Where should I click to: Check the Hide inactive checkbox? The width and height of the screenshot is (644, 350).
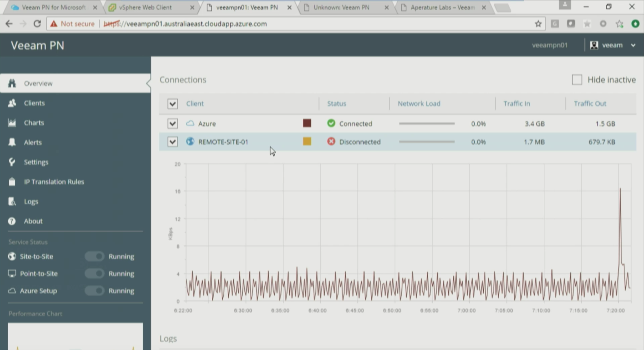coord(577,80)
